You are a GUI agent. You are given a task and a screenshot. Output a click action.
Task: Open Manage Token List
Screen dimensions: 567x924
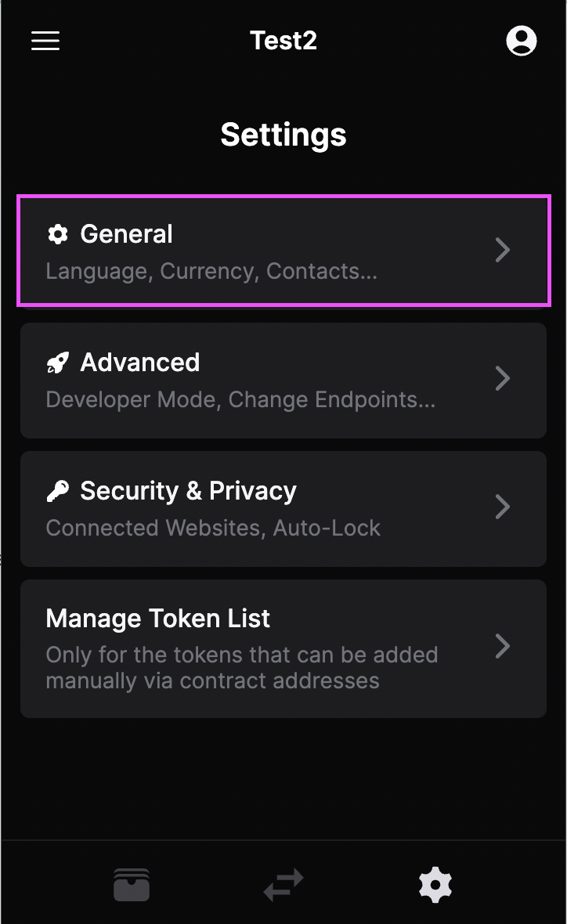pos(158,619)
